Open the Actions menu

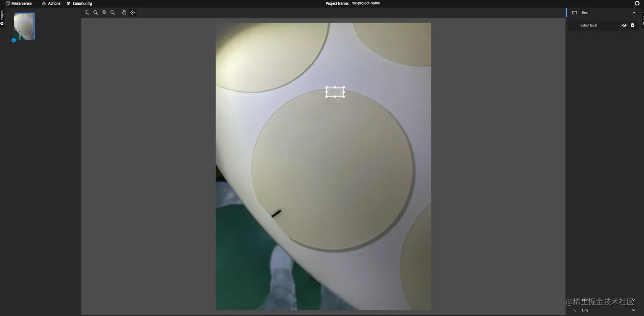pos(51,3)
